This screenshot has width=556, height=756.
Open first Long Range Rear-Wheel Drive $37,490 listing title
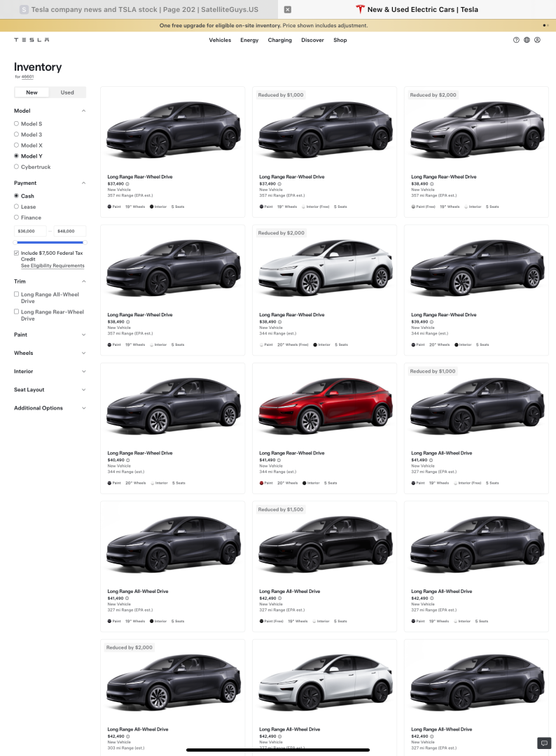pos(140,177)
